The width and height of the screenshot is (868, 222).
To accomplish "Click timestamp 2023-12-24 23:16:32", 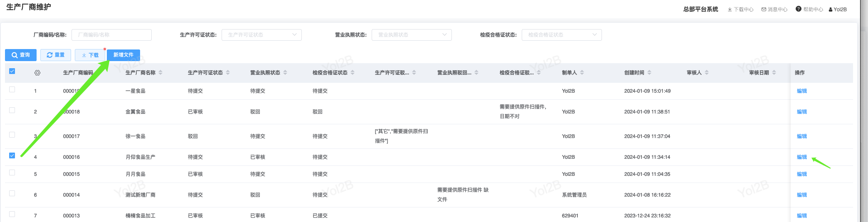I will pyautogui.click(x=648, y=216).
